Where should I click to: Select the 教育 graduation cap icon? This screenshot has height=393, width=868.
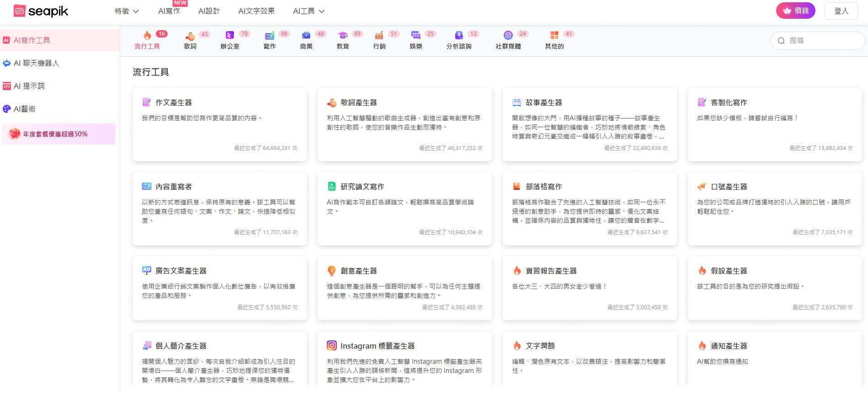(x=343, y=35)
